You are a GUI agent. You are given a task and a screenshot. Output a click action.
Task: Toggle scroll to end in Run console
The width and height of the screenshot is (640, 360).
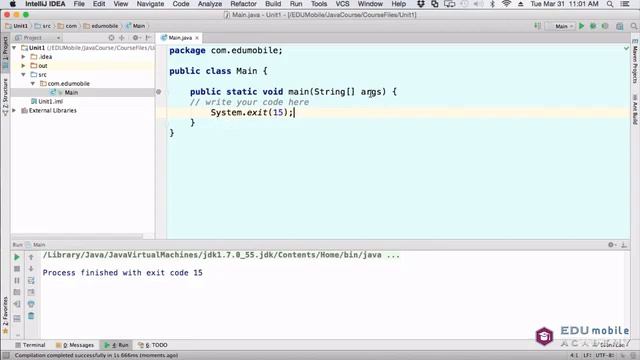31,292
